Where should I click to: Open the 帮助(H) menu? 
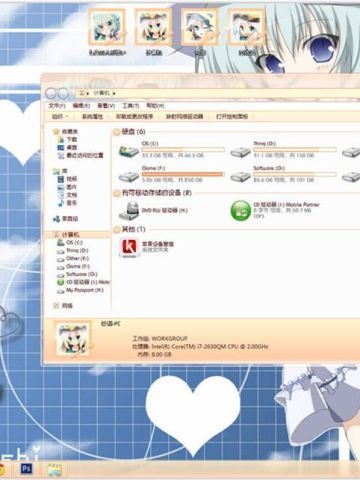pyautogui.click(x=155, y=106)
